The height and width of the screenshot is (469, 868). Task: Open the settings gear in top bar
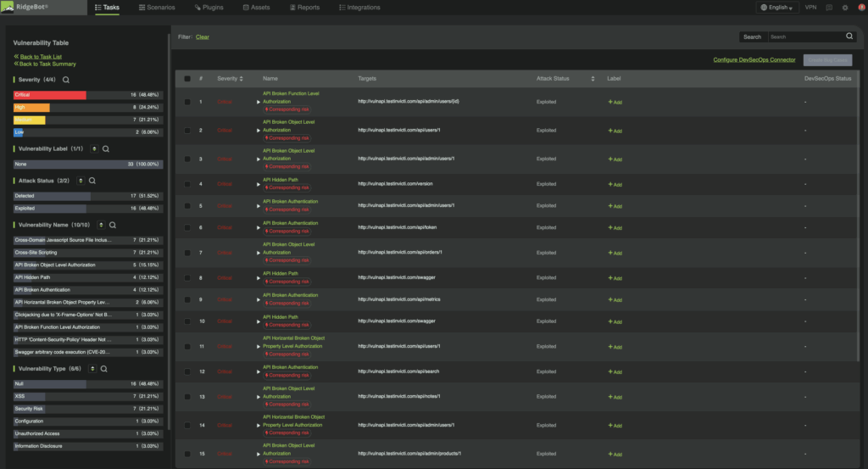point(844,8)
